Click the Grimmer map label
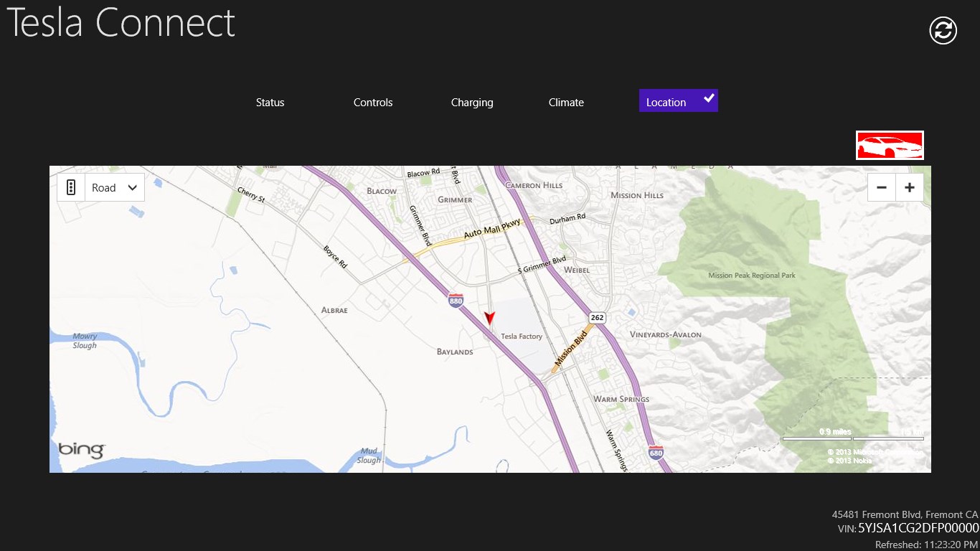The width and height of the screenshot is (980, 551). (456, 200)
